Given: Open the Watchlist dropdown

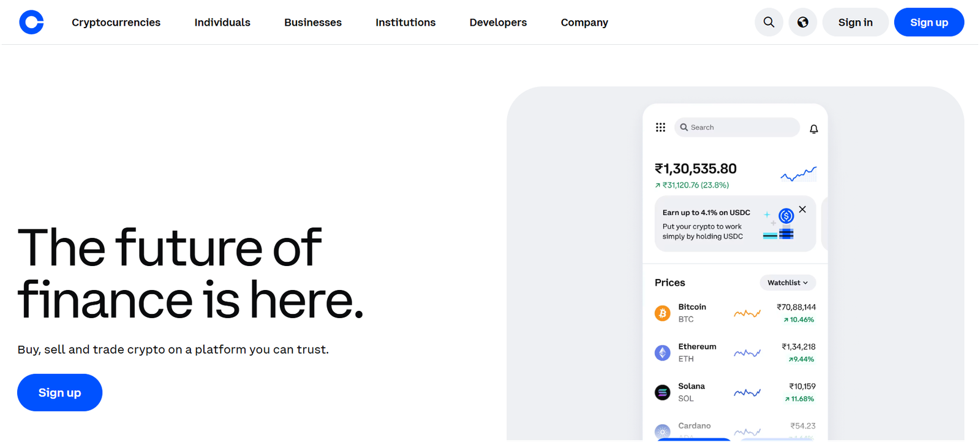Looking at the screenshot, I should (x=788, y=283).
